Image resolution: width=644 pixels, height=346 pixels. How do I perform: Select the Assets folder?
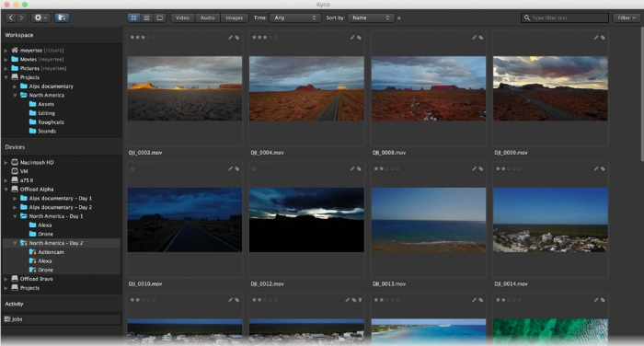(x=42, y=104)
